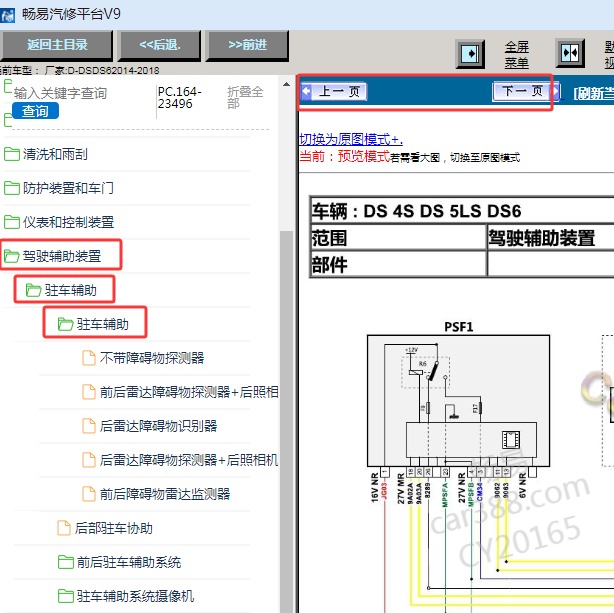Collapse the first-level 驻车辅助 folder
The image size is (614, 613).
pyautogui.click(x=70, y=290)
